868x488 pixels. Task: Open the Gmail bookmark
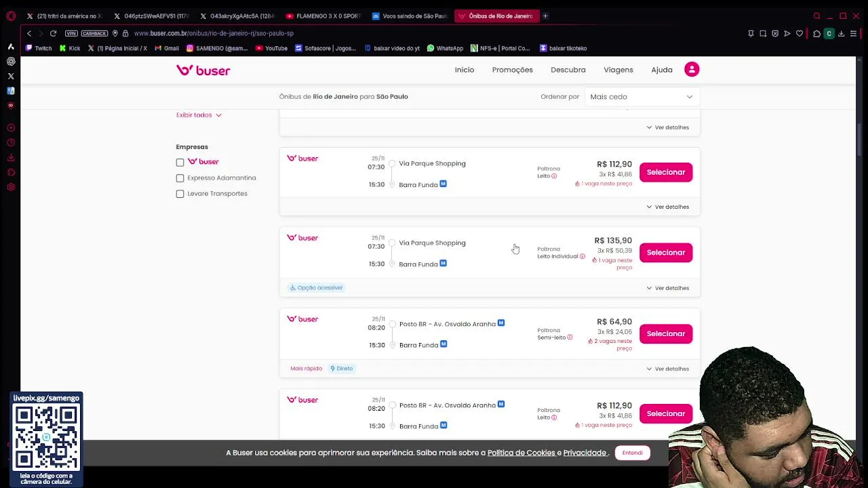click(x=167, y=48)
